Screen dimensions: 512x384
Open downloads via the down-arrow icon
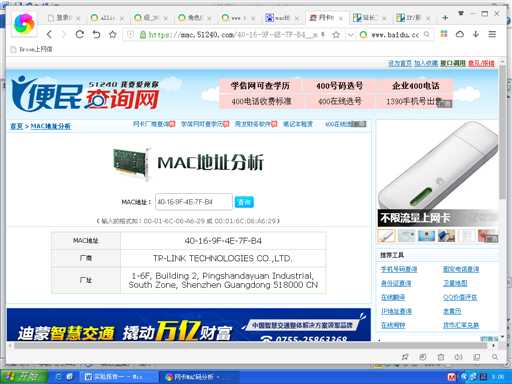click(x=476, y=34)
